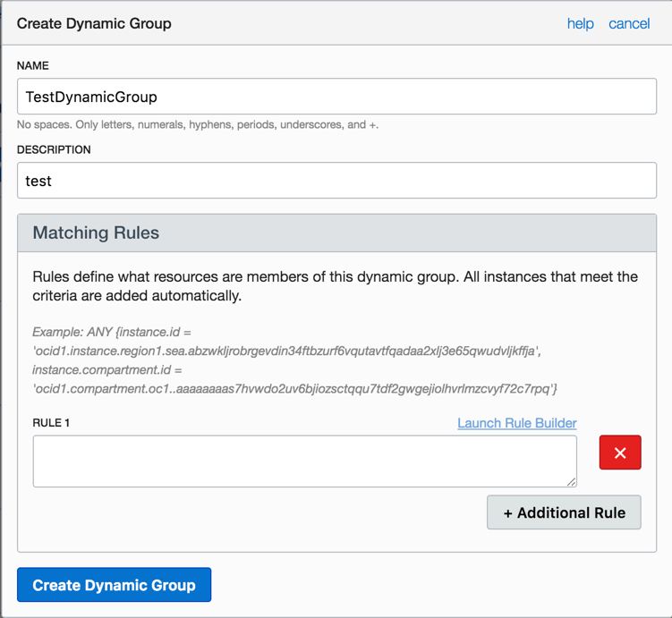The image size is (672, 618).
Task: Cancel the Create Dynamic Group dialog
Action: [629, 23]
